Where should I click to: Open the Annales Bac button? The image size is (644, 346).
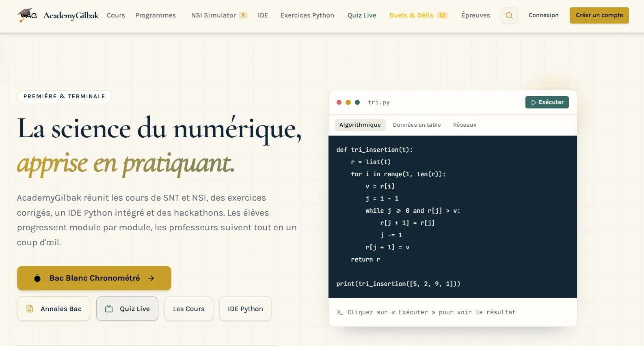[54, 309]
